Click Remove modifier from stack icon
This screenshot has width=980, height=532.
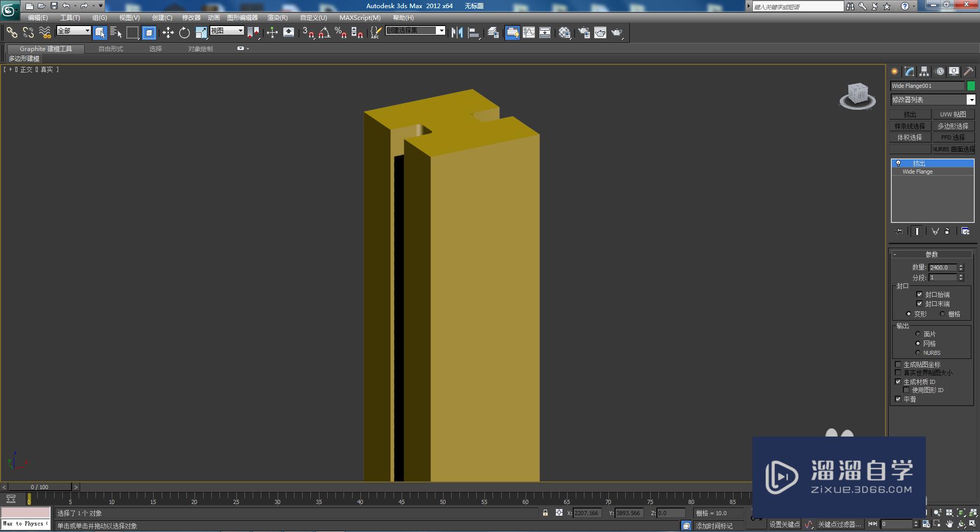coord(947,231)
